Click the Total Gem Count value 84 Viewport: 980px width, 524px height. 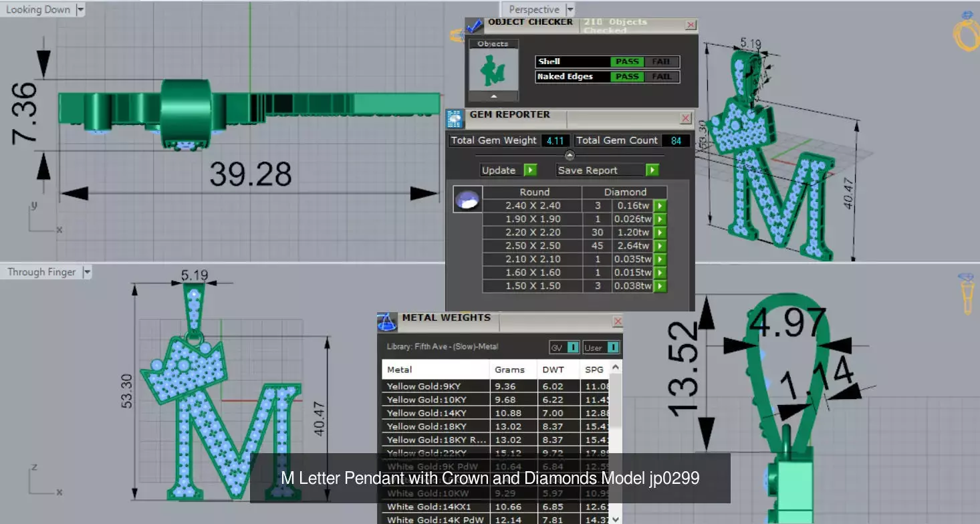tap(676, 140)
